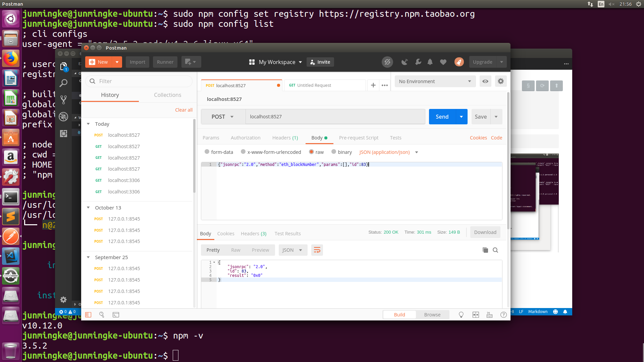Select raw body type
The height and width of the screenshot is (362, 644).
tap(311, 152)
